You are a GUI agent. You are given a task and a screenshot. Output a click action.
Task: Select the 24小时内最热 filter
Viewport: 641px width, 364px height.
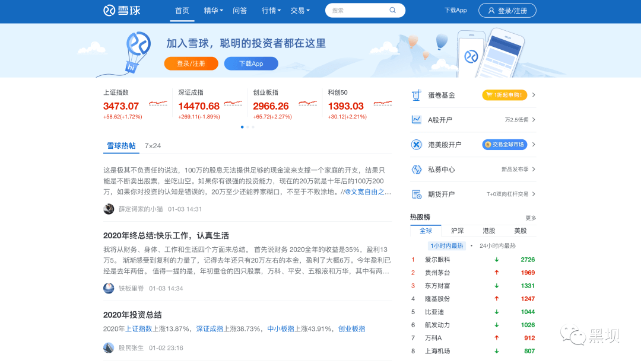point(497,245)
